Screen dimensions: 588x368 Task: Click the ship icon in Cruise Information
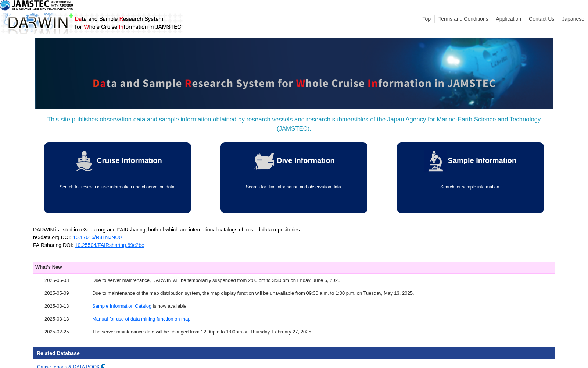(85, 161)
